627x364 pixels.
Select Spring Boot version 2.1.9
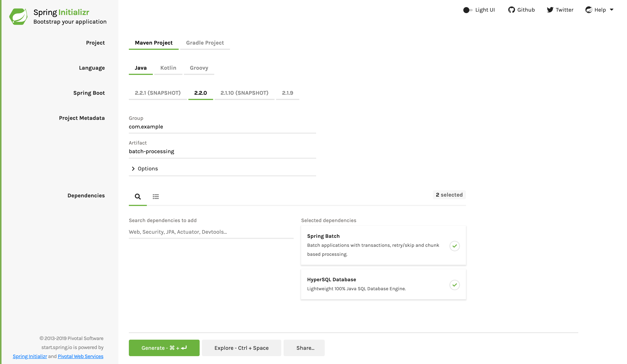click(x=287, y=93)
